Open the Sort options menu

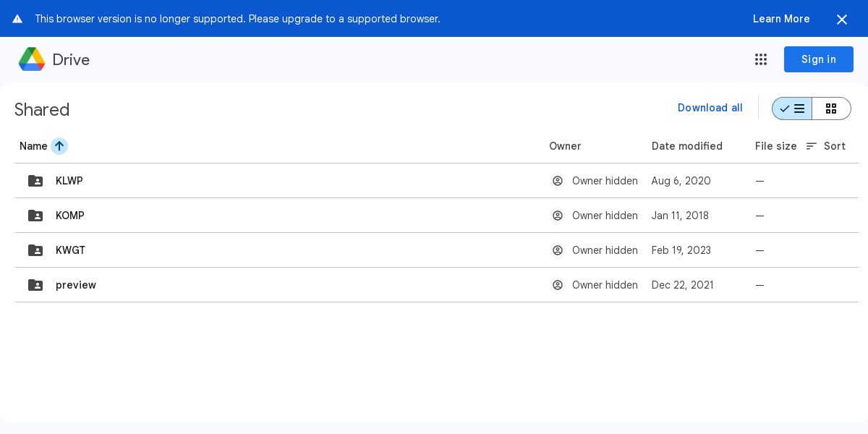click(x=826, y=146)
